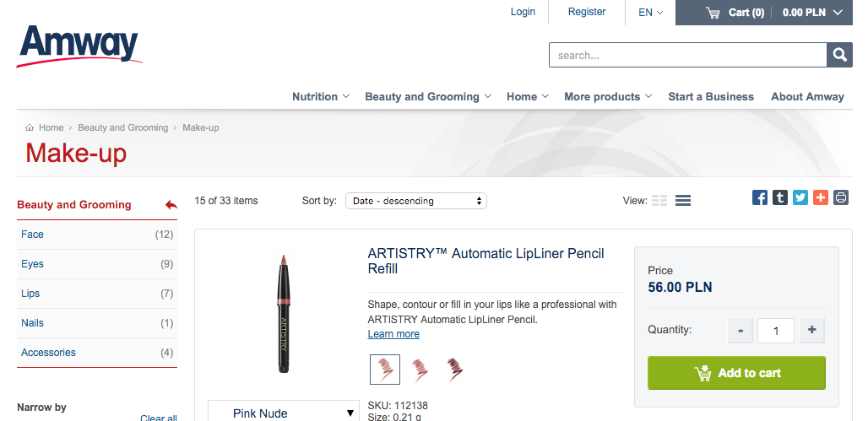Screen dimensions: 868x421
Task: Go to Beauty and Grooming breadcrumb
Action: (x=123, y=127)
